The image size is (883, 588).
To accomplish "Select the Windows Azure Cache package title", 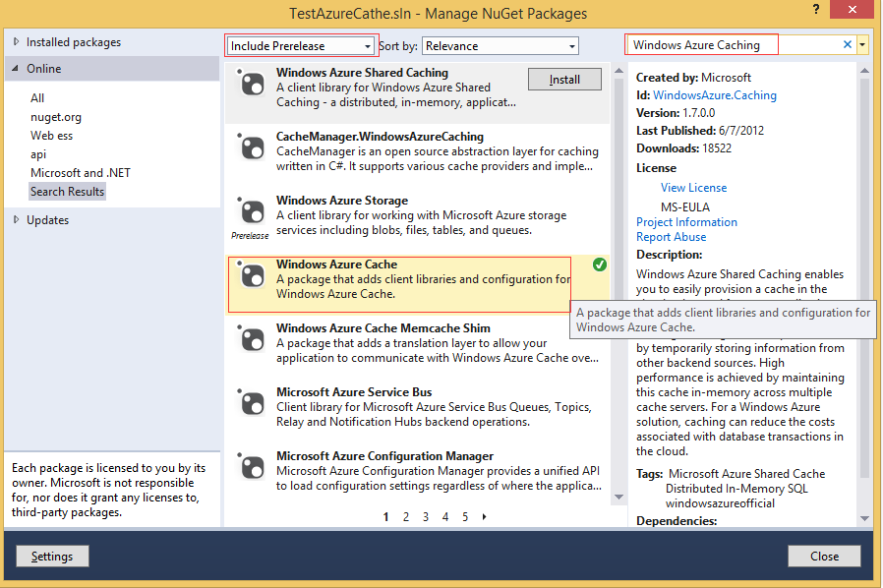I will 336,265.
